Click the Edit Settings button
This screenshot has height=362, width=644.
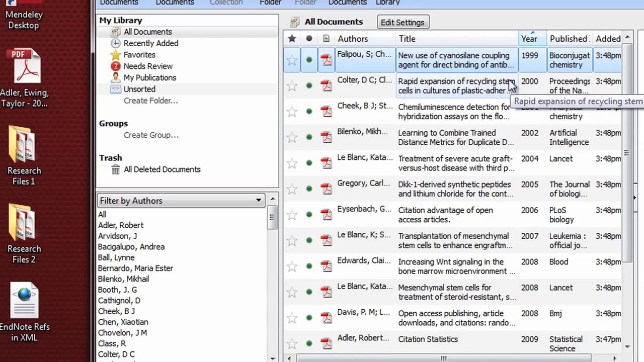[x=403, y=22]
